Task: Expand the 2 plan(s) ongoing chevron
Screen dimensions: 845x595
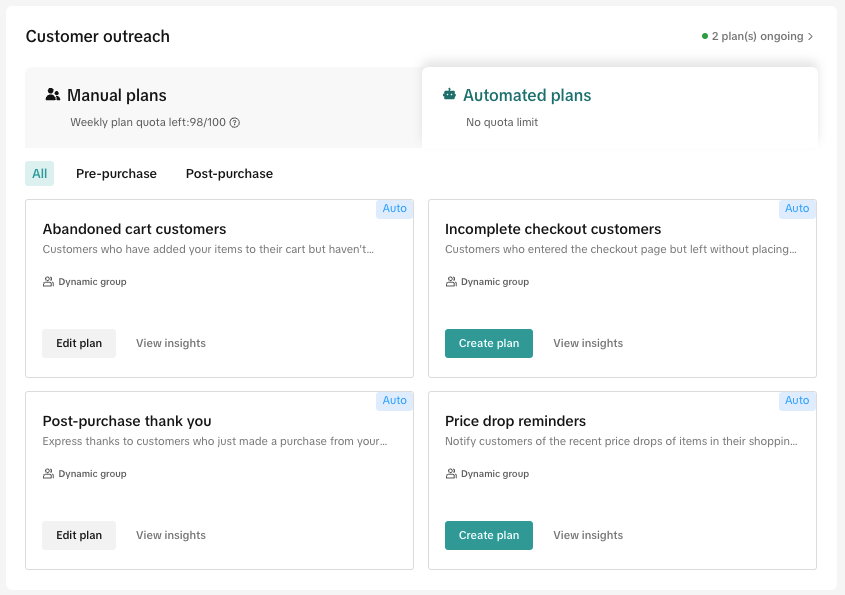Action: [x=810, y=37]
